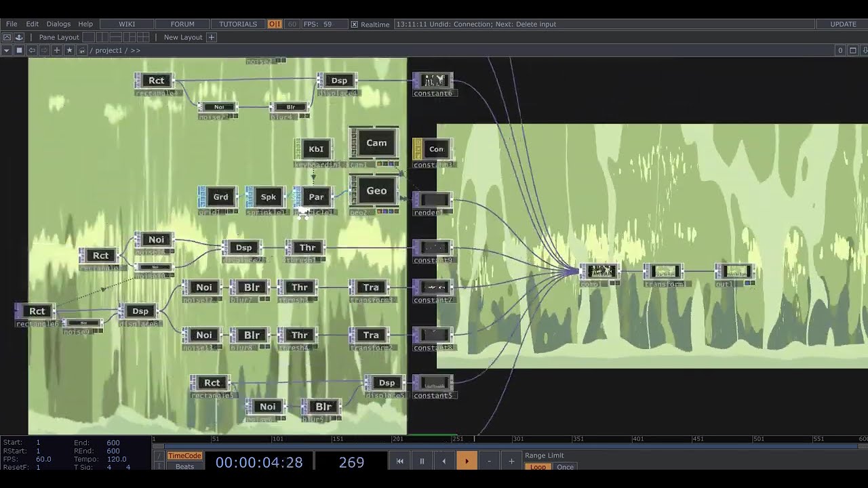
Task: Go forward in network path history
Action: [x=44, y=50]
